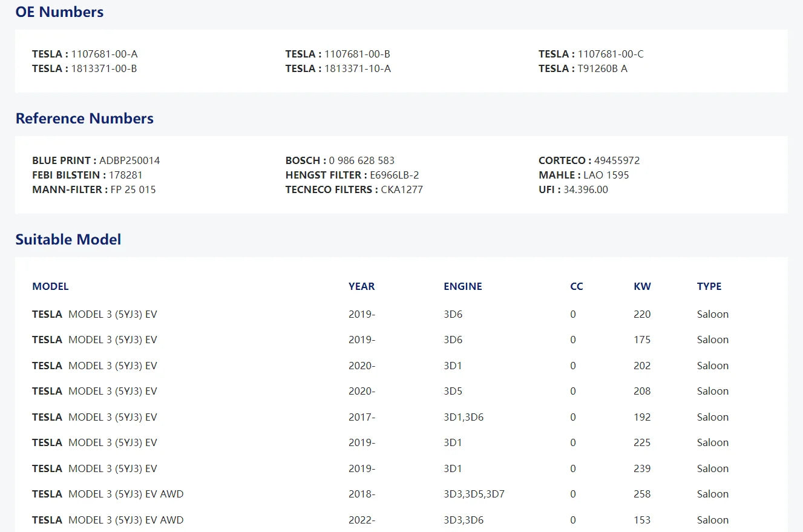Select the 175 value in KW column
The width and height of the screenshot is (803, 532).
click(x=642, y=340)
